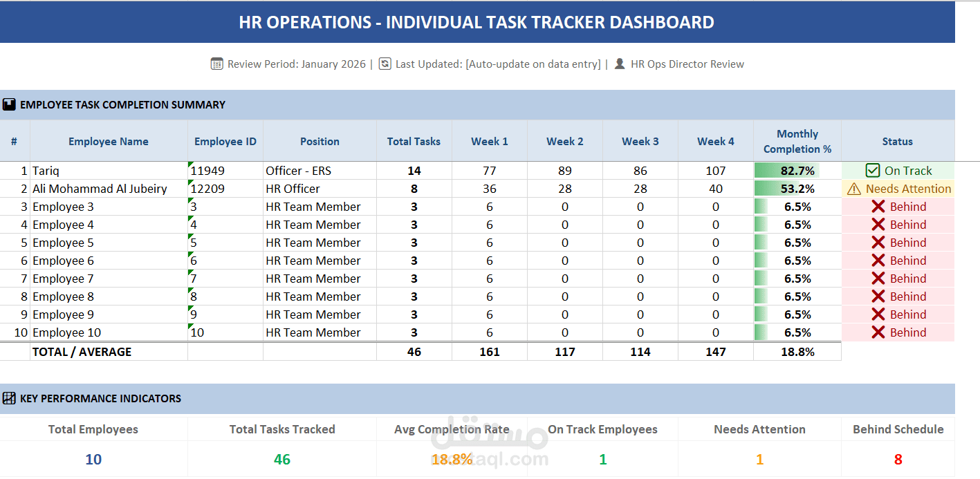Select the Employee Name column header
This screenshot has height=479, width=980.
coord(109,141)
